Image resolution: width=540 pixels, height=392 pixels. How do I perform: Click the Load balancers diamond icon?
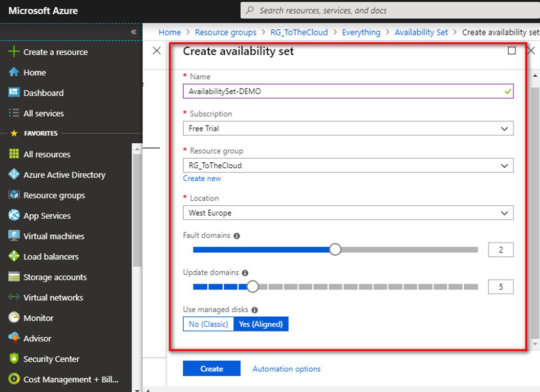(14, 257)
